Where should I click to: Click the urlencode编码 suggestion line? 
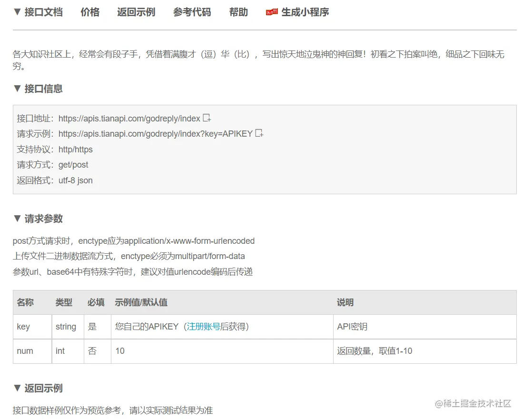click(x=133, y=272)
